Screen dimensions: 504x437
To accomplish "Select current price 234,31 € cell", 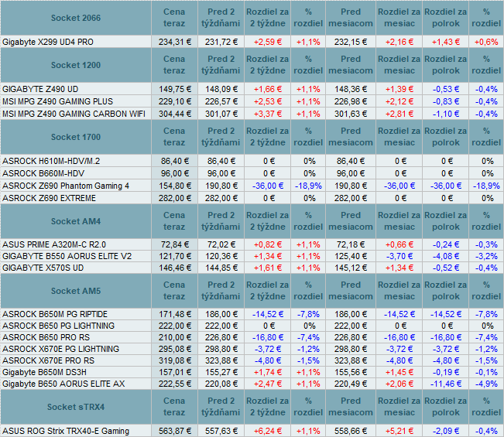I will click(x=174, y=42).
